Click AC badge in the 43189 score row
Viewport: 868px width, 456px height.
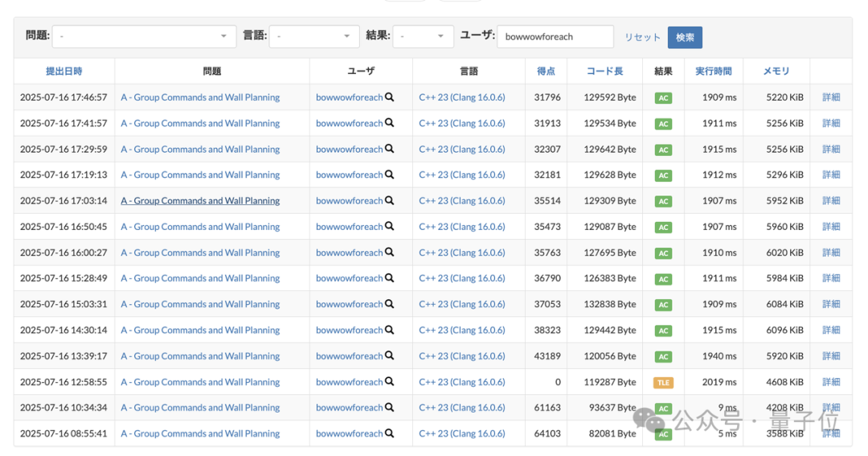coord(663,356)
